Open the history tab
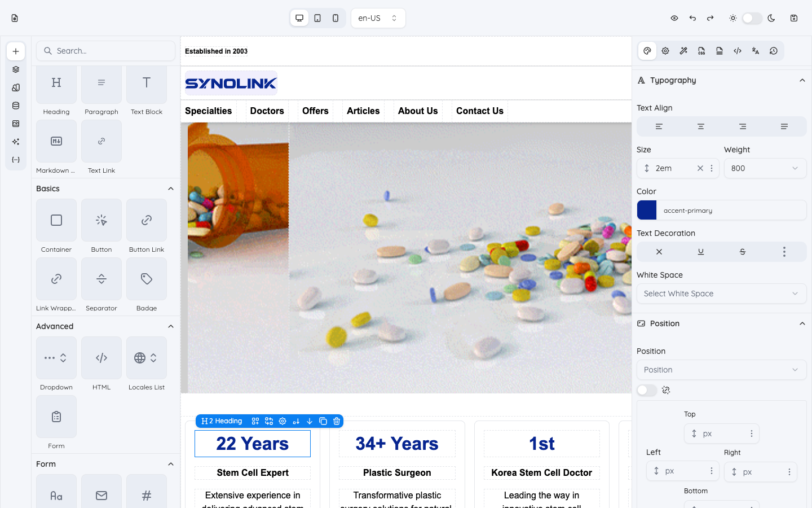Viewport: 812px width, 508px height. click(x=774, y=51)
